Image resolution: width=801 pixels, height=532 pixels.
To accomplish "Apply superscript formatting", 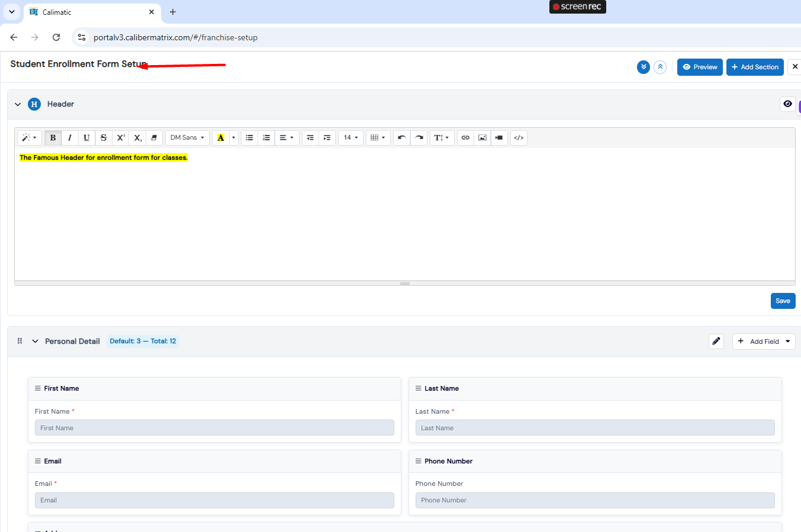I will [121, 138].
